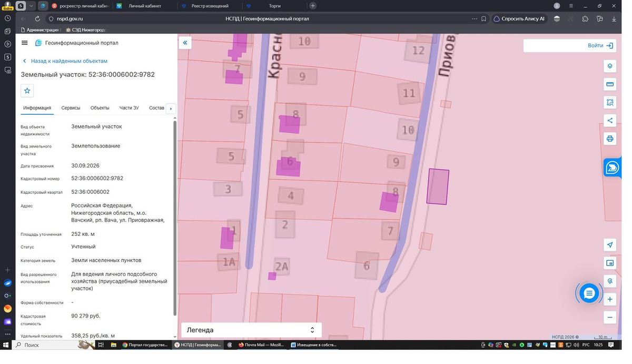Open history in the browser sidebar
The width and height of the screenshot is (632, 364).
pos(7,18)
